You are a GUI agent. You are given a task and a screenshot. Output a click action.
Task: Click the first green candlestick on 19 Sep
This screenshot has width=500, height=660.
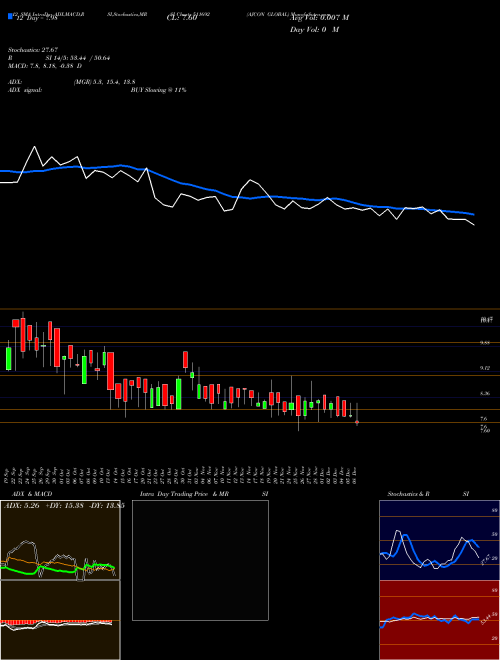coord(8,359)
